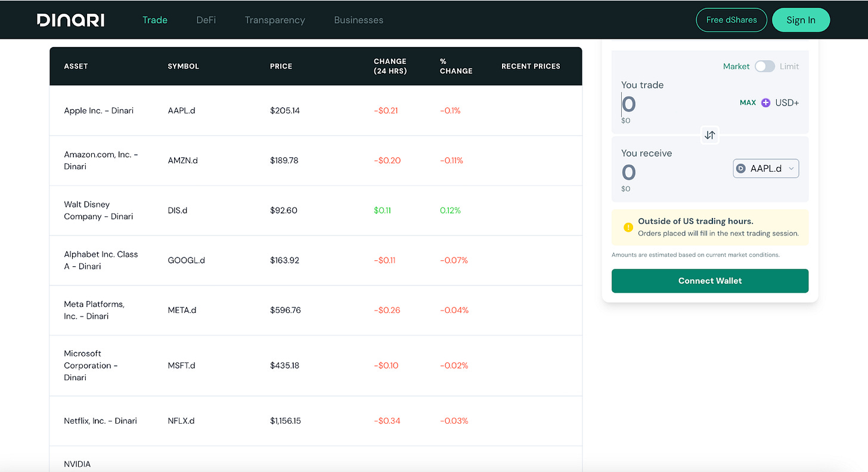This screenshot has height=472, width=868.
Task: Click the USD+ currency label
Action: (x=787, y=103)
